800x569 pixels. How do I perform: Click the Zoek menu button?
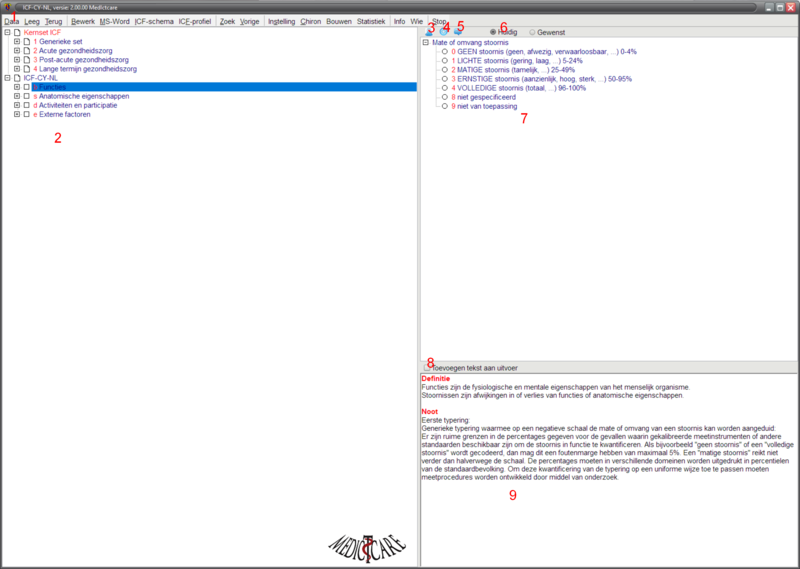[x=228, y=20]
